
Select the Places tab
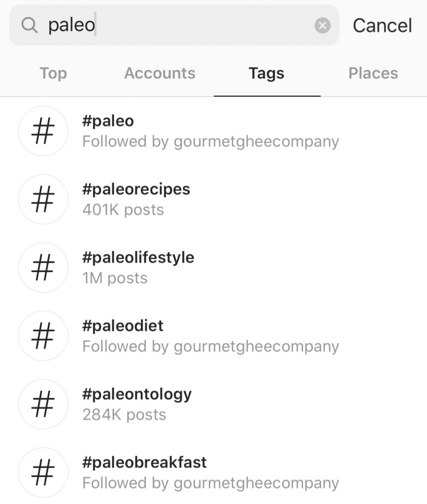tap(373, 73)
